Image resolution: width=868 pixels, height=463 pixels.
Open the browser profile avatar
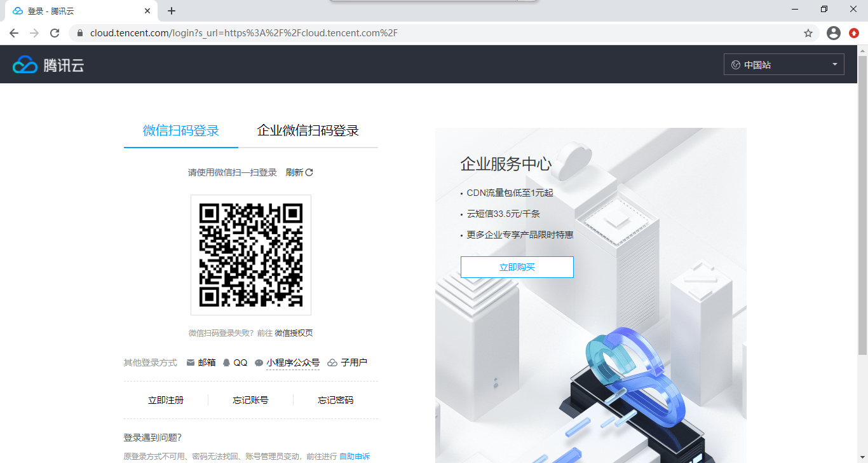[x=833, y=32]
